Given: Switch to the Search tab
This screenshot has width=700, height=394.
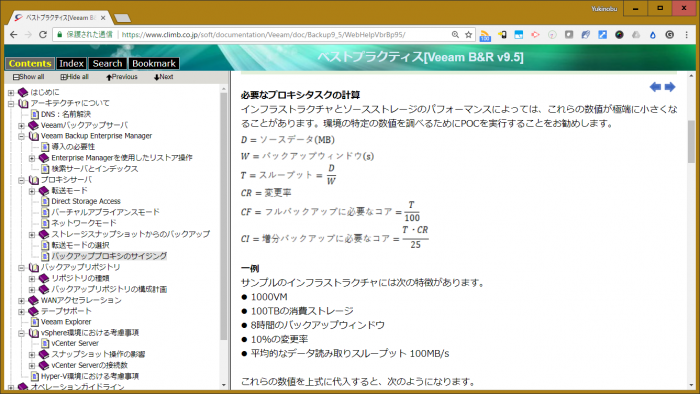Looking at the screenshot, I should 107,63.
